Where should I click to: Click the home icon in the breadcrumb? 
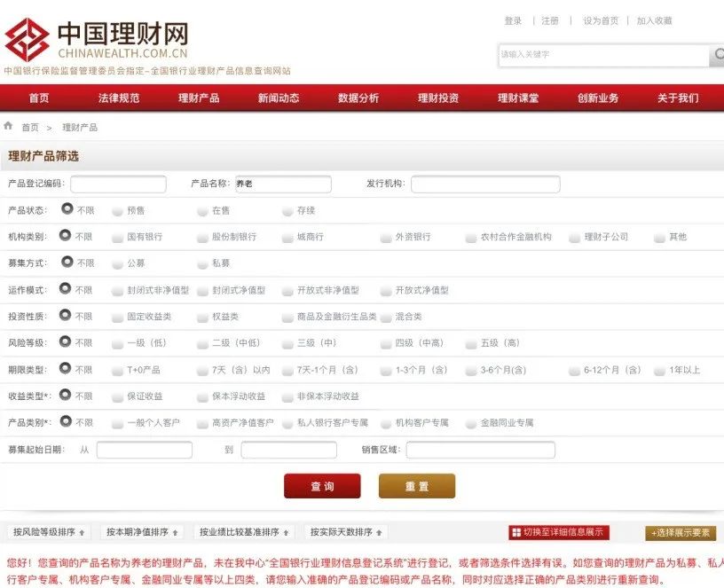(9, 127)
